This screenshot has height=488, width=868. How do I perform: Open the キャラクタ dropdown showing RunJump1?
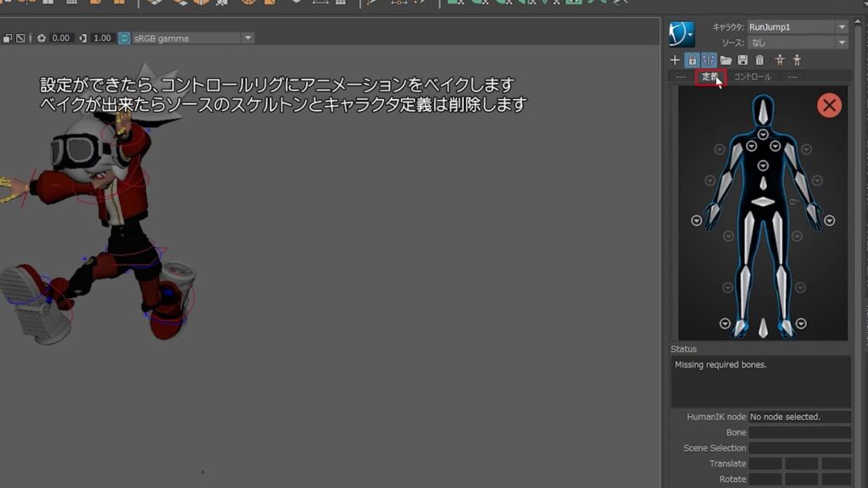click(797, 27)
